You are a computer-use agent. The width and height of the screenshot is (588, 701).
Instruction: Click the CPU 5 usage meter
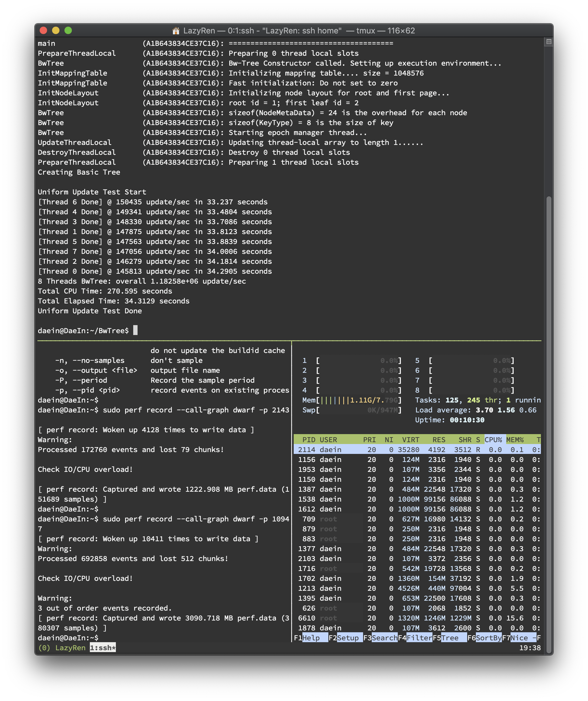click(464, 360)
